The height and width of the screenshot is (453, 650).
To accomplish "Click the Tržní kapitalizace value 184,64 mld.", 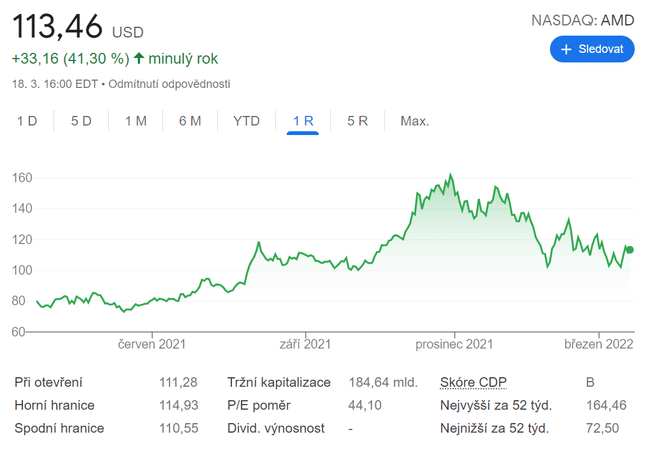I will [381, 382].
